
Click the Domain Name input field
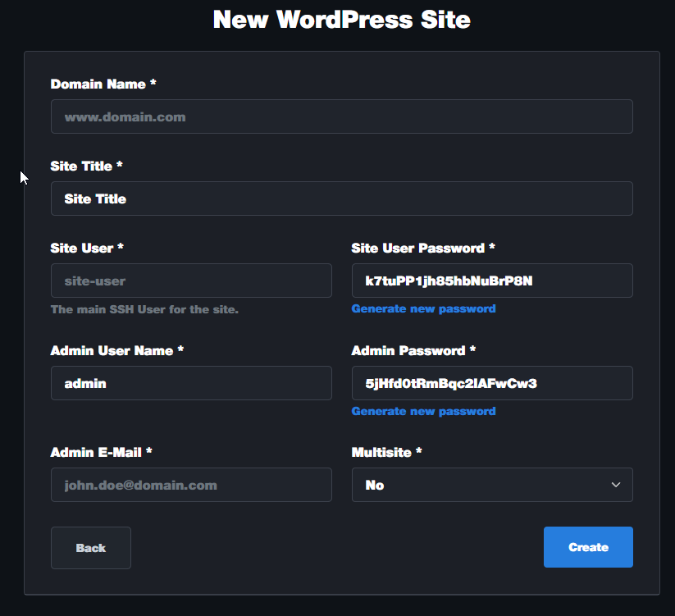pos(341,116)
